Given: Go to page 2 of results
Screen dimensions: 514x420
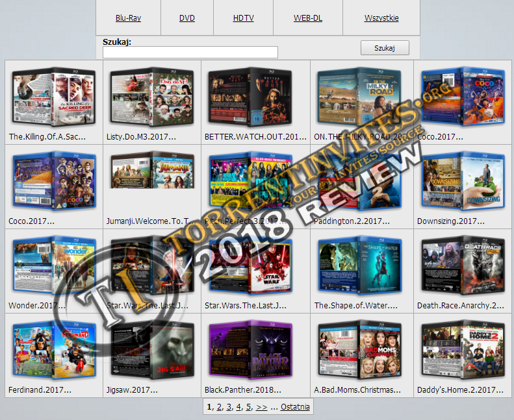Looking at the screenshot, I should 219,407.
